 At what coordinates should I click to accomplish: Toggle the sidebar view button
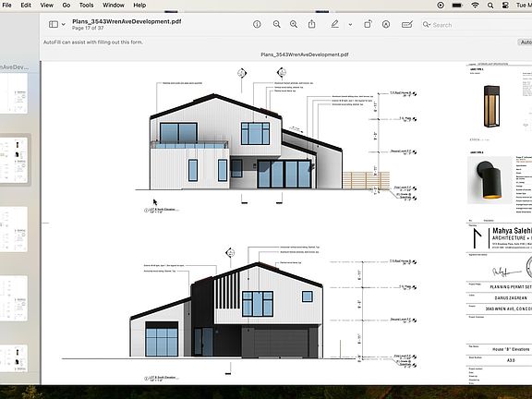[54, 24]
